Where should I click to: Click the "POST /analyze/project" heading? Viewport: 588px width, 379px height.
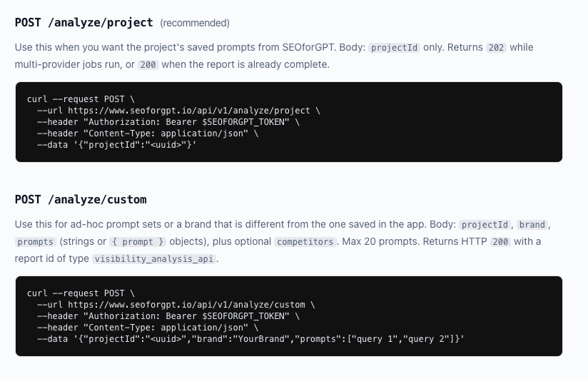point(83,23)
